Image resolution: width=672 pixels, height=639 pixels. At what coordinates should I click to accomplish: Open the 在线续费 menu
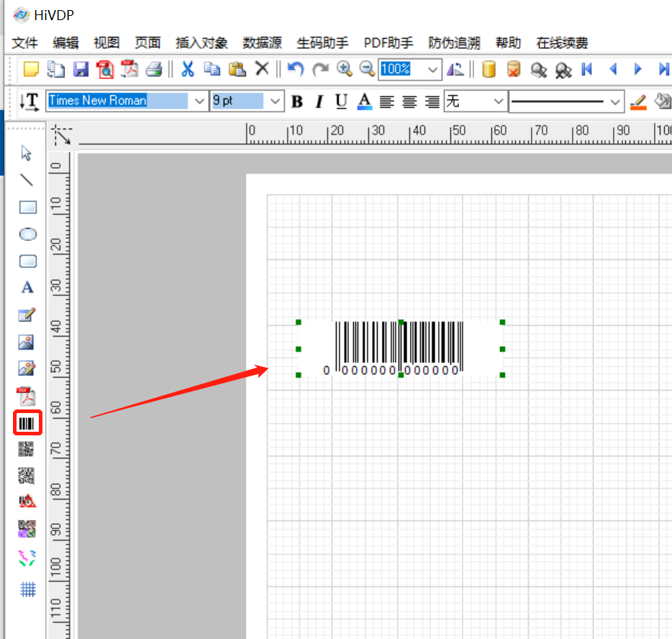[x=562, y=43]
